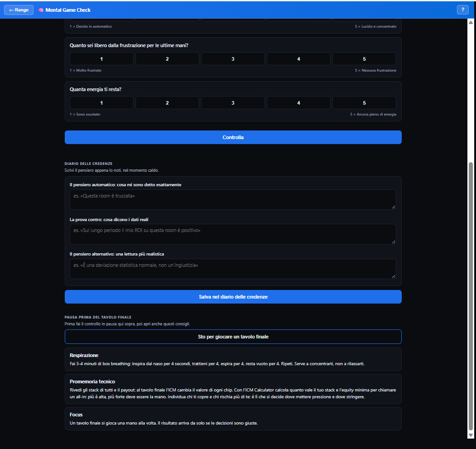Select energy level 2
This screenshot has height=449, width=476.
(167, 103)
